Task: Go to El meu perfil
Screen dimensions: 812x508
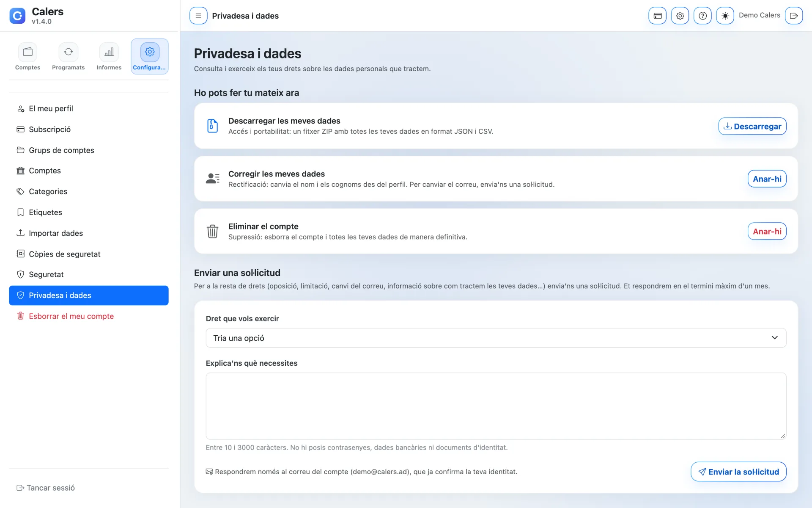Action: 89,108
